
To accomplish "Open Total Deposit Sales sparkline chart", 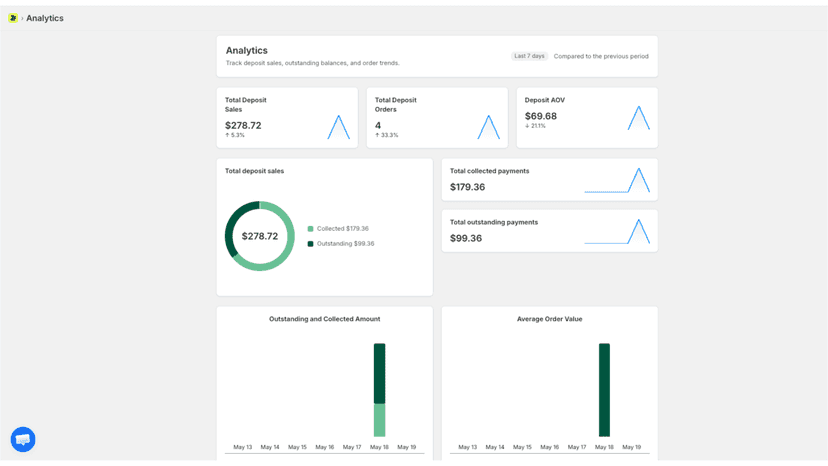I will (338, 127).
